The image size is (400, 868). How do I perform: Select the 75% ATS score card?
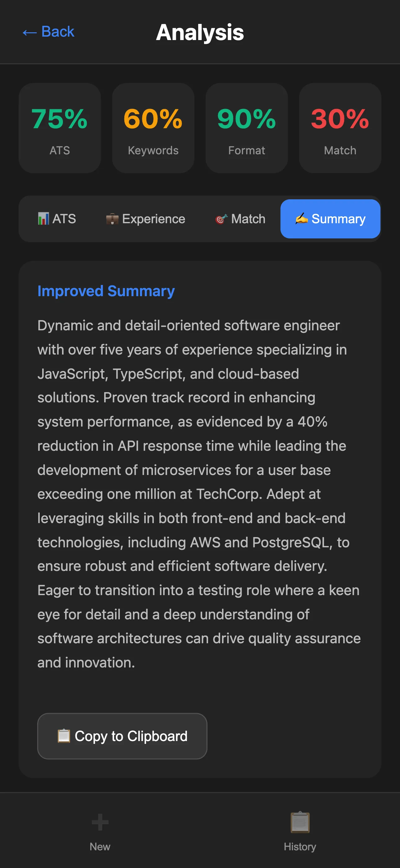60,128
